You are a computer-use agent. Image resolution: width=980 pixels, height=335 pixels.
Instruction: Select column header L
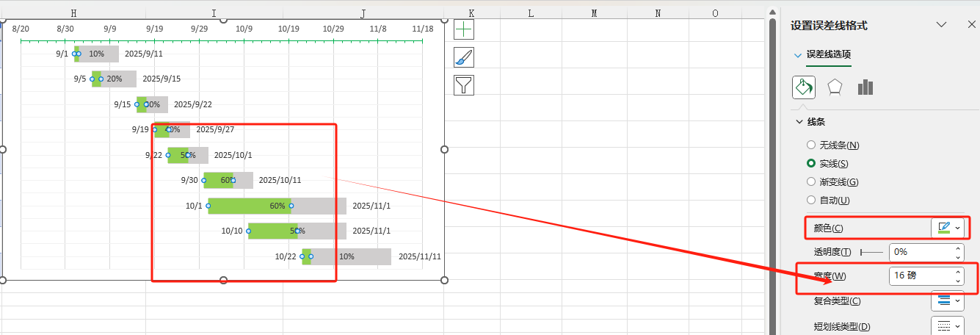531,13
